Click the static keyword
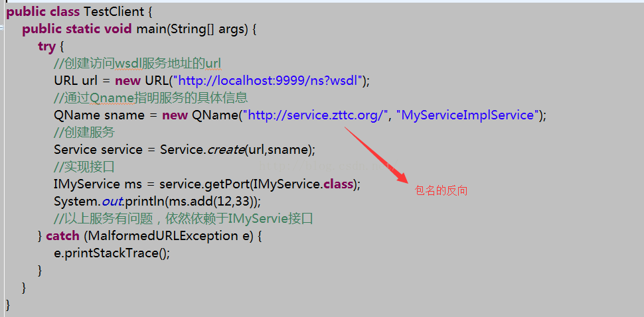This screenshot has height=317, width=644. coord(82,29)
